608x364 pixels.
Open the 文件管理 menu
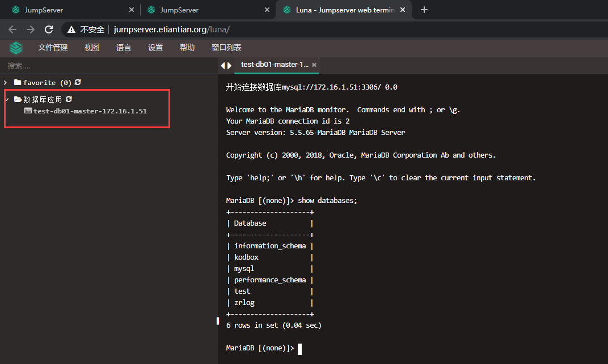(x=53, y=48)
